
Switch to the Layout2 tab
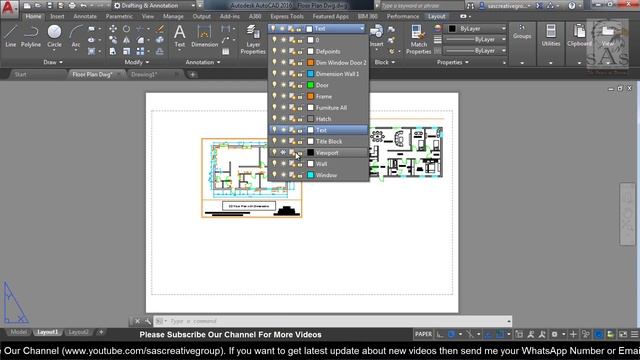(x=78, y=332)
